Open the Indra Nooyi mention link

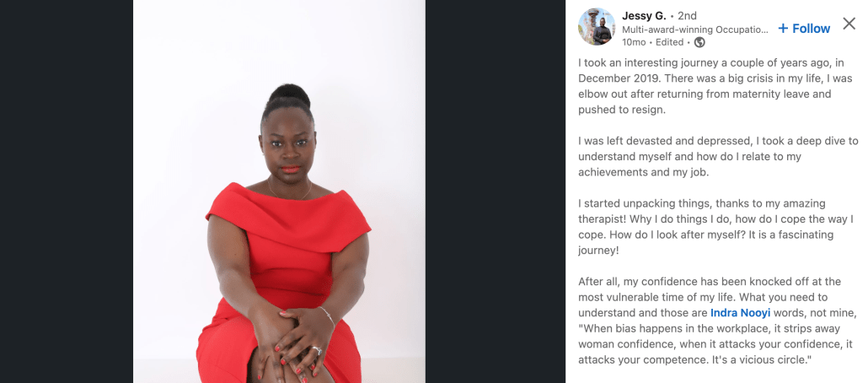click(x=740, y=313)
